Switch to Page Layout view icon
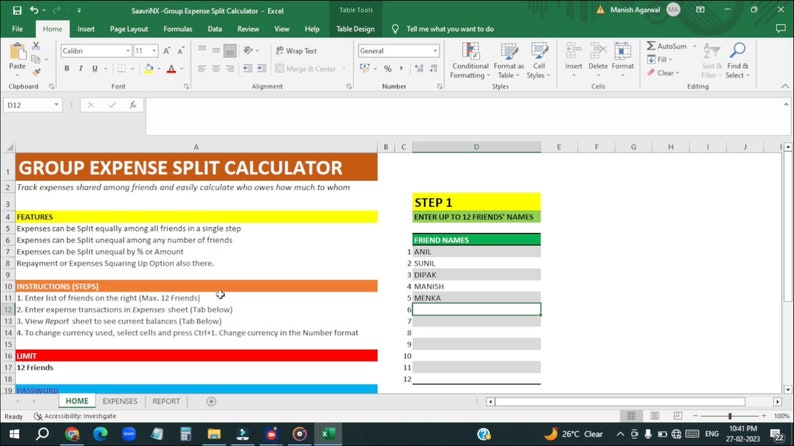This screenshot has height=446, width=794. point(654,416)
